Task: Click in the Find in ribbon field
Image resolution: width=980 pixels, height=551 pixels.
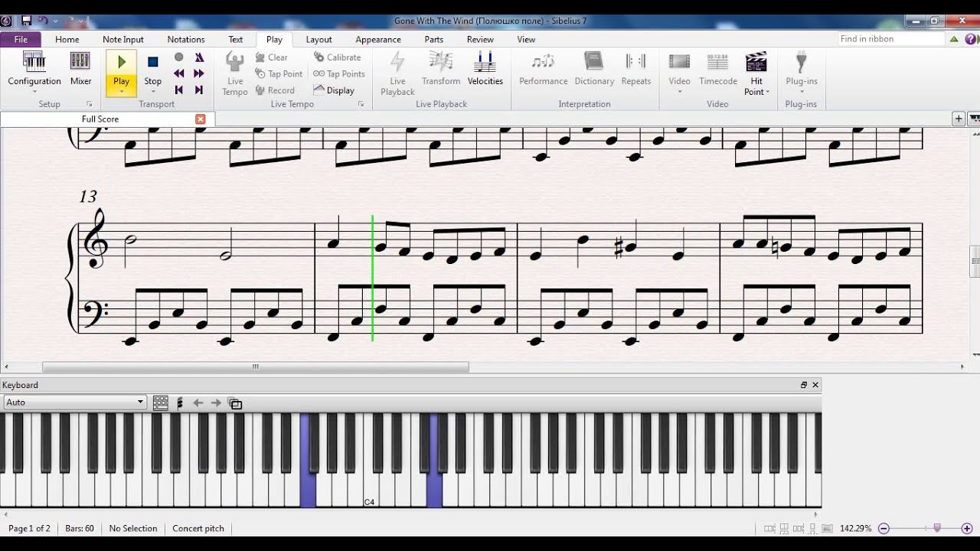Action: coord(890,39)
